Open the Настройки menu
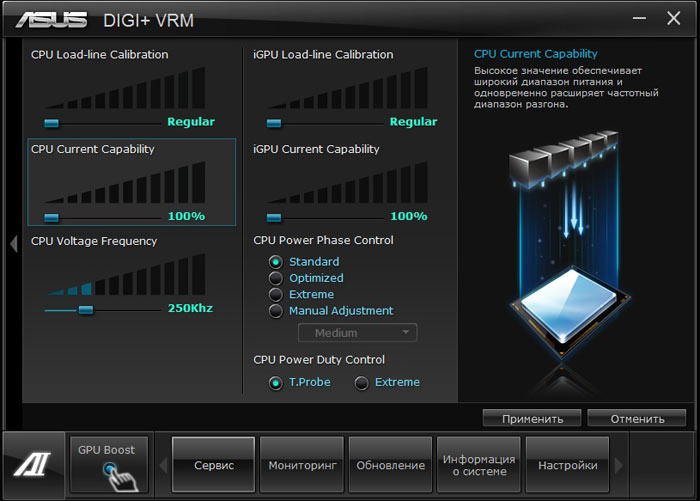 567,465
